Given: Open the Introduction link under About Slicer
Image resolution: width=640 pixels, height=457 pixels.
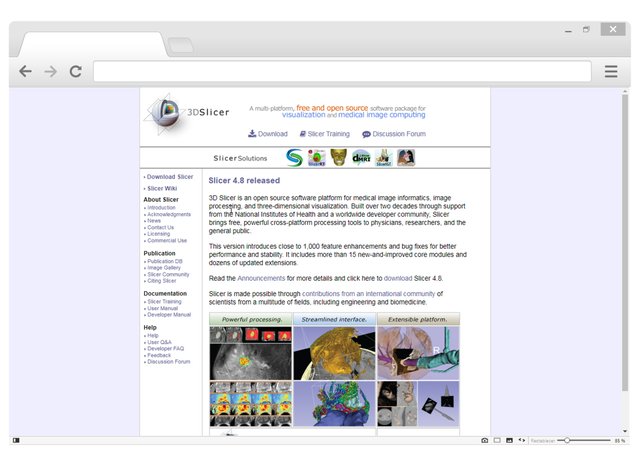Looking at the screenshot, I should (x=161, y=207).
